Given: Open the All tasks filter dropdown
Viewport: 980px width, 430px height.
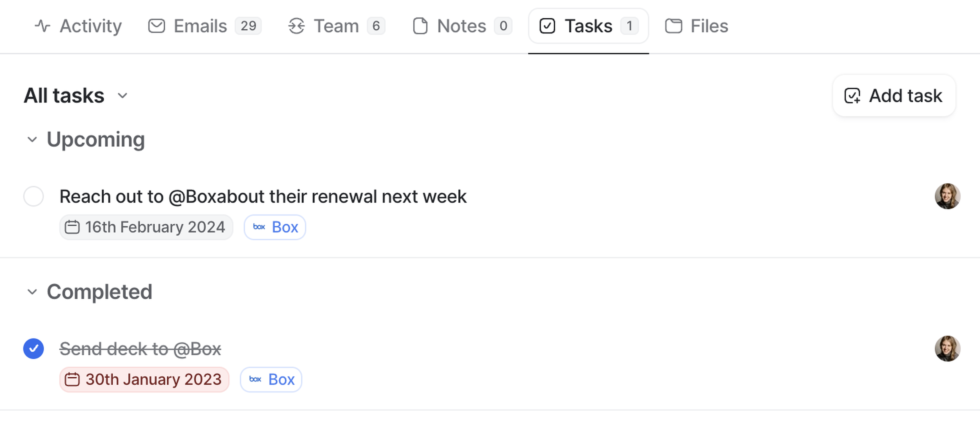Looking at the screenshot, I should 122,96.
